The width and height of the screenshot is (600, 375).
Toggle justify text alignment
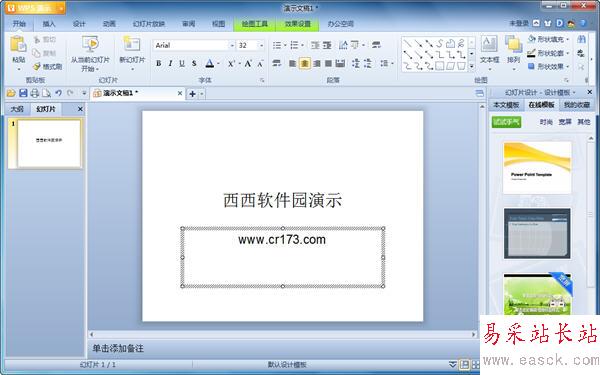tap(328, 64)
